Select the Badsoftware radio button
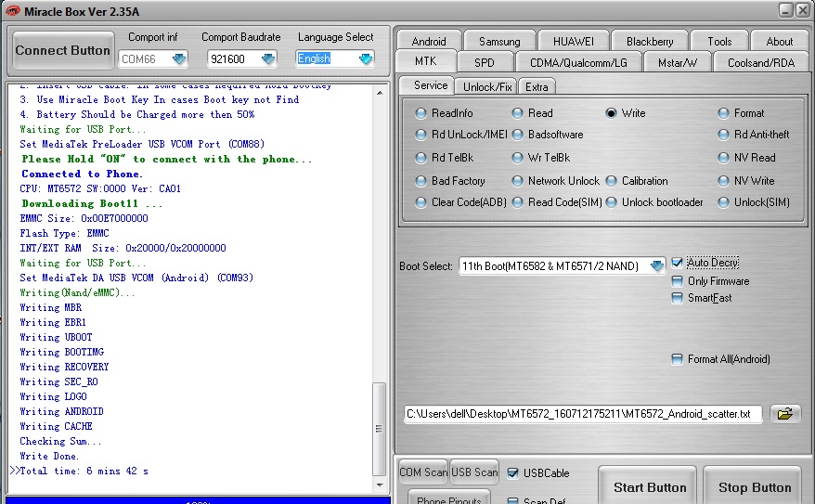Image resolution: width=815 pixels, height=504 pixels. 517,135
